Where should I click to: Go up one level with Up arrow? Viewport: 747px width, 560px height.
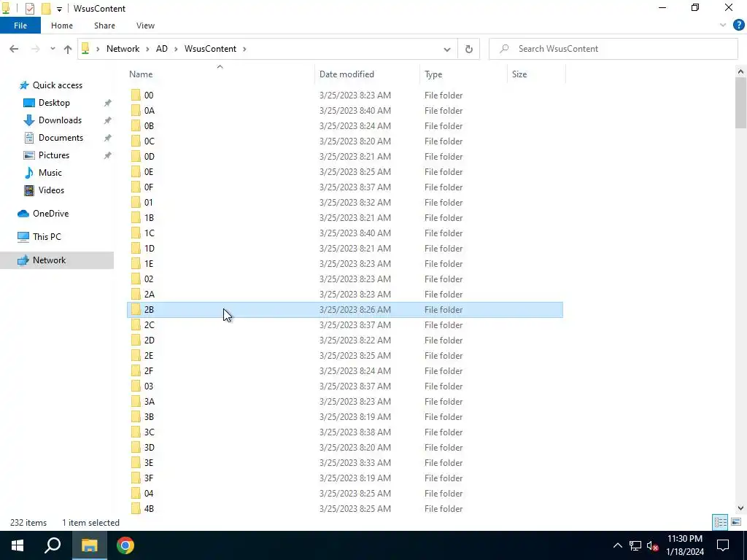[x=68, y=49]
